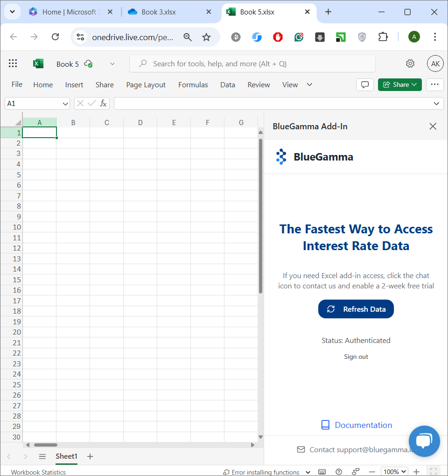448x476 pixels.
Task: Click the Sign out link
Action: click(x=356, y=357)
